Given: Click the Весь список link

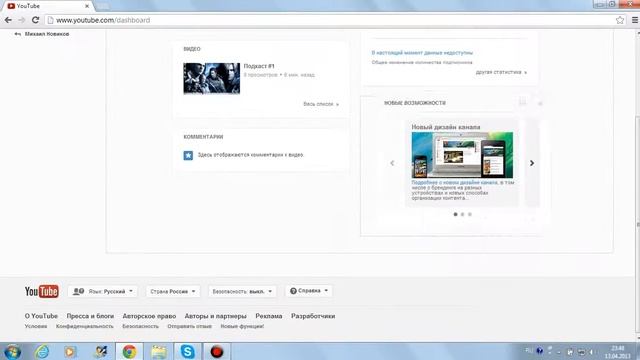Looking at the screenshot, I should click(321, 104).
